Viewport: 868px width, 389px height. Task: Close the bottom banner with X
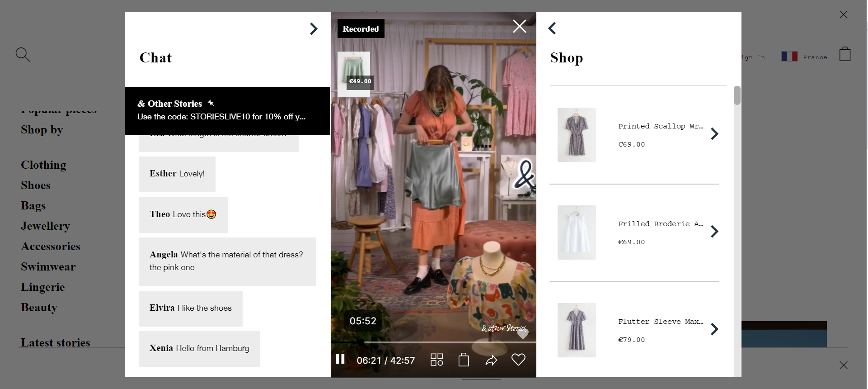(844, 365)
